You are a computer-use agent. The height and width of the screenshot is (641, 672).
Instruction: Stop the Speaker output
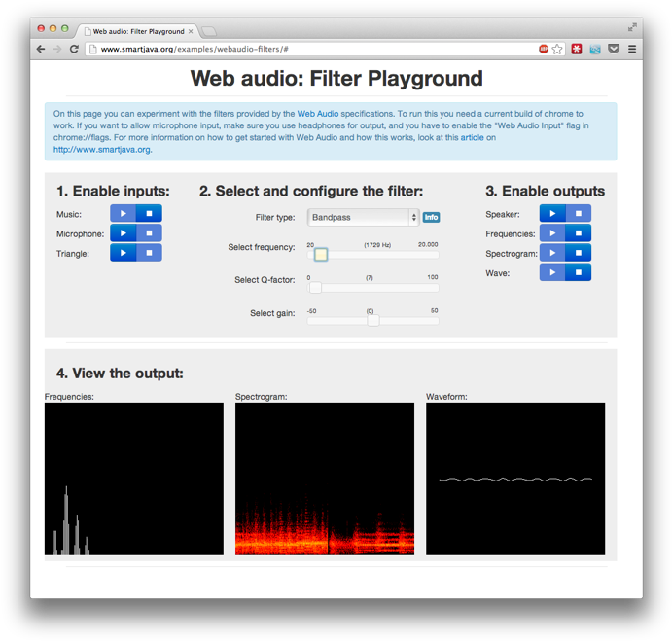[x=579, y=214]
